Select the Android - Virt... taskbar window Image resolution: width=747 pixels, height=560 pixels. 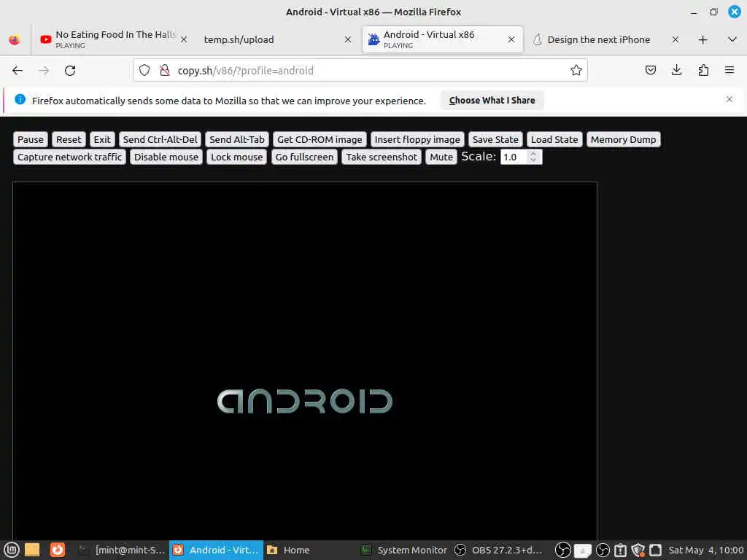point(216,550)
